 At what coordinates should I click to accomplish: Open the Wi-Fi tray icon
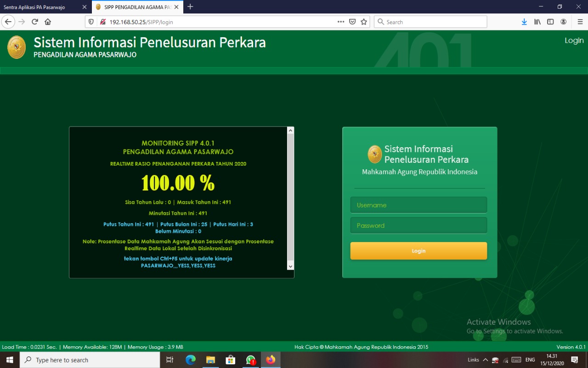[506, 360]
